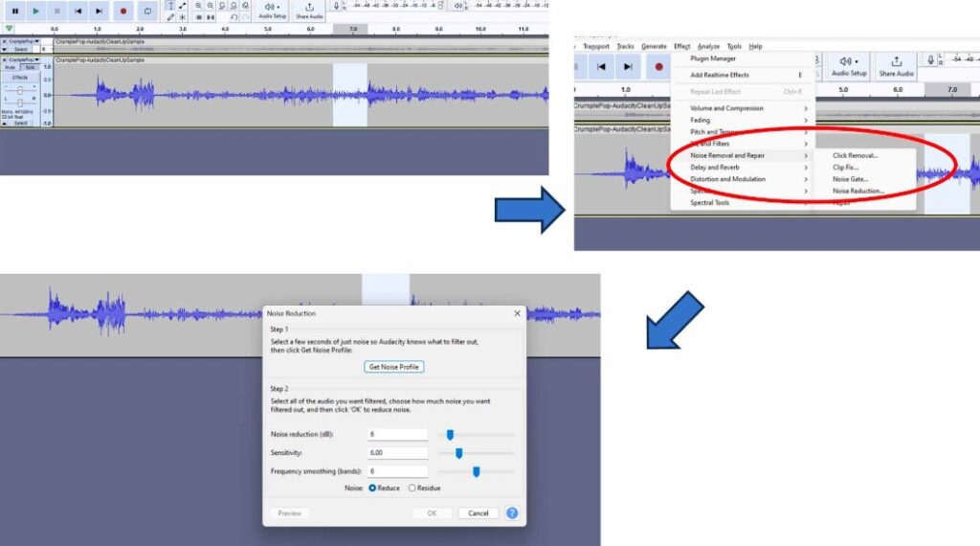Click the red Record button in top-left toolbar
The height and width of the screenshot is (546, 980).
pos(123,11)
